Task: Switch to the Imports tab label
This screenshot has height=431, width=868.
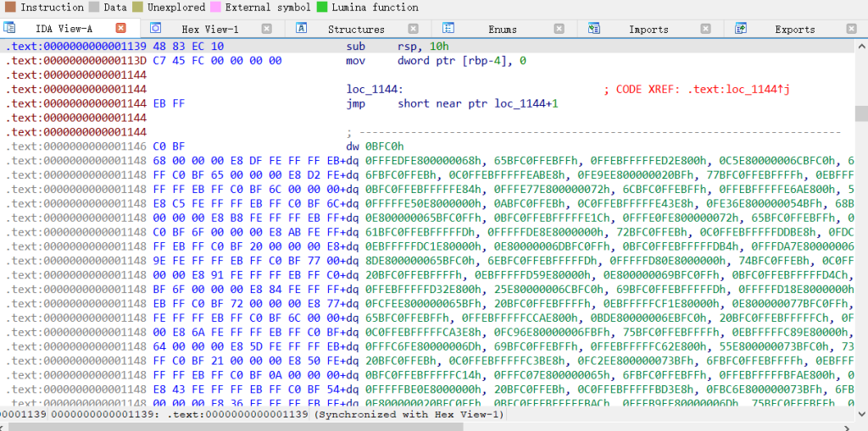Action: (x=648, y=29)
